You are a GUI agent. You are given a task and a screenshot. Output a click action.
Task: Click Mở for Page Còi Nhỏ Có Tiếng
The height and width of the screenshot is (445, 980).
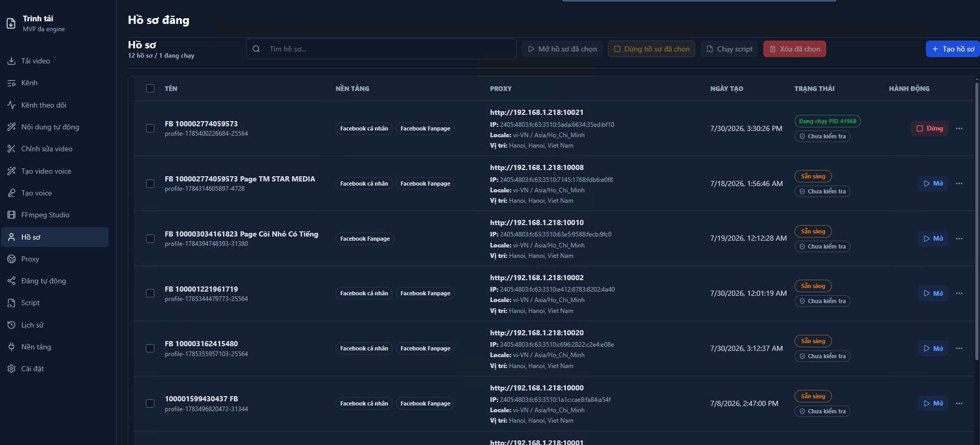pyautogui.click(x=933, y=239)
